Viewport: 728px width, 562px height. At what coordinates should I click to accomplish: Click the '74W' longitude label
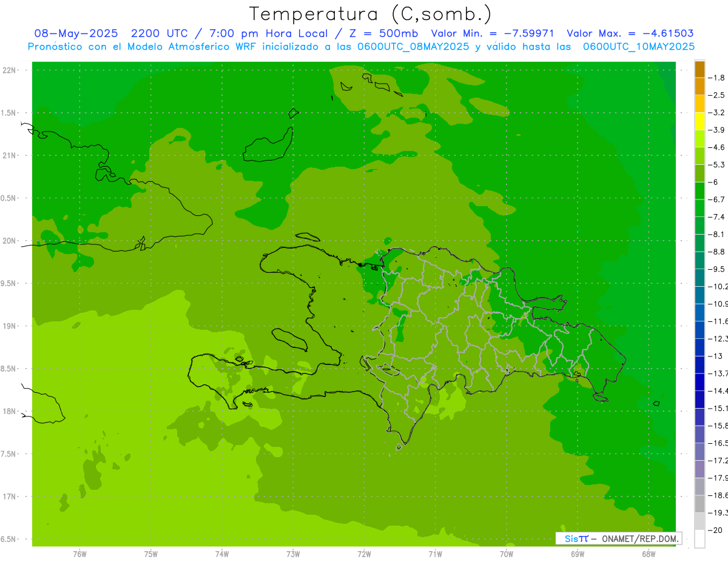(x=222, y=554)
